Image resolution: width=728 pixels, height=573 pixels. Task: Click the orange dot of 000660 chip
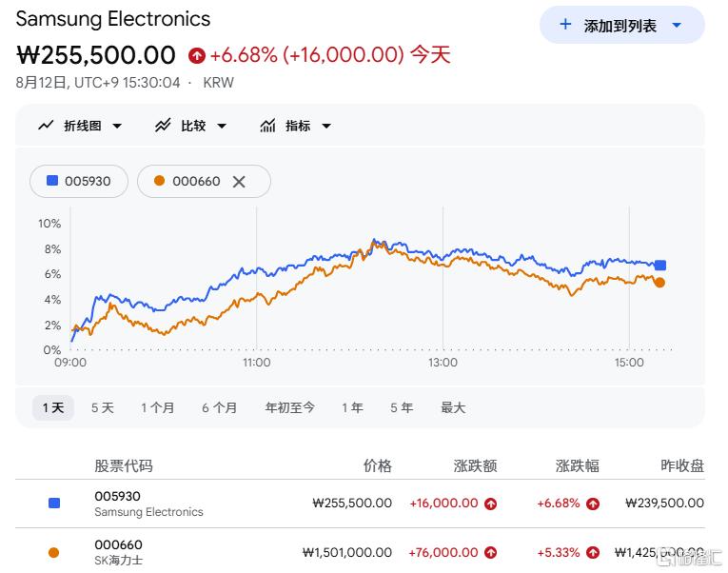pyautogui.click(x=159, y=181)
